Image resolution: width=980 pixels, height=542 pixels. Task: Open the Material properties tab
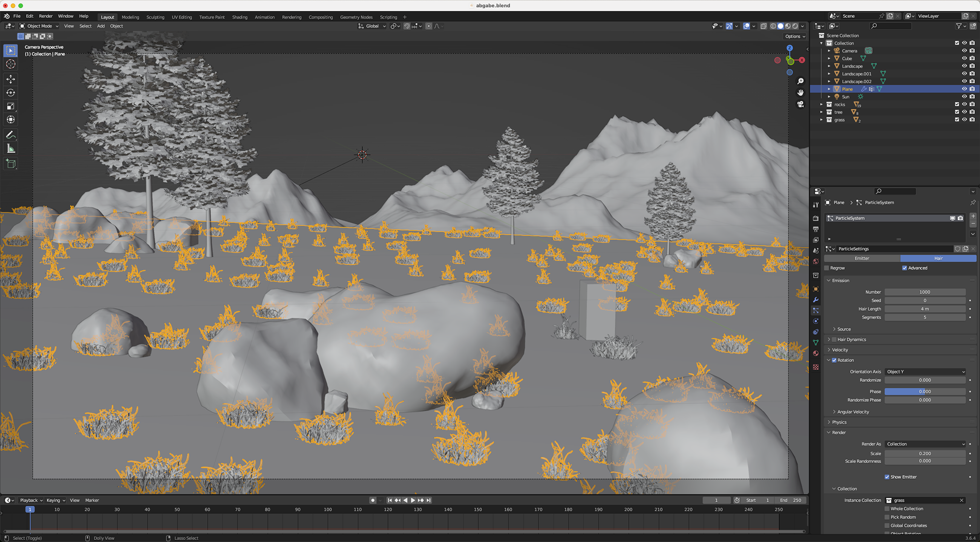point(816,354)
